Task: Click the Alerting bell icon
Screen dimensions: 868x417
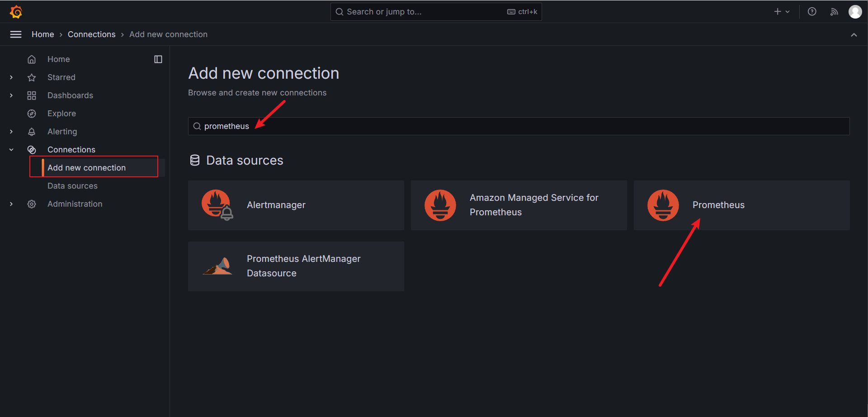Action: [x=32, y=132]
